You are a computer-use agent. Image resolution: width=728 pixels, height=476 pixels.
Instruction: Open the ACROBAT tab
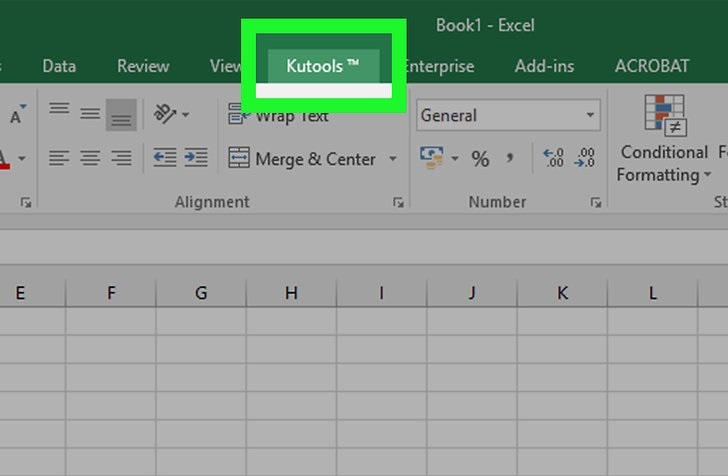pyautogui.click(x=652, y=66)
